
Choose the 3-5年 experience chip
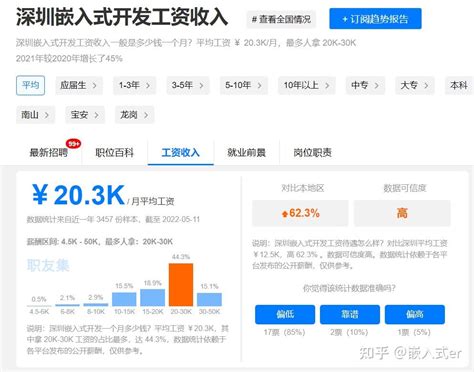[188, 86]
